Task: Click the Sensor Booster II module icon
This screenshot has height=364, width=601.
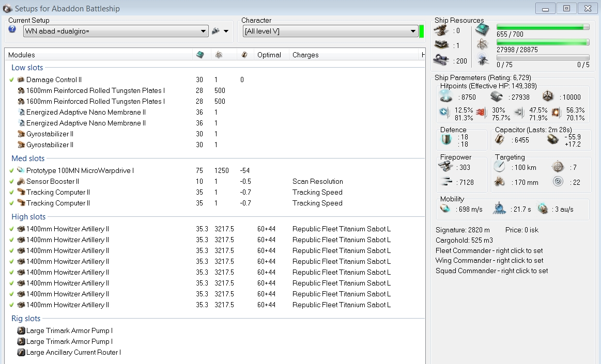Action: (x=21, y=181)
